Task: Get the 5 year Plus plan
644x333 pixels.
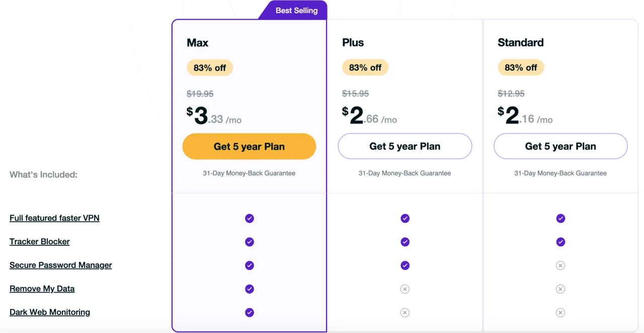Action: [405, 146]
